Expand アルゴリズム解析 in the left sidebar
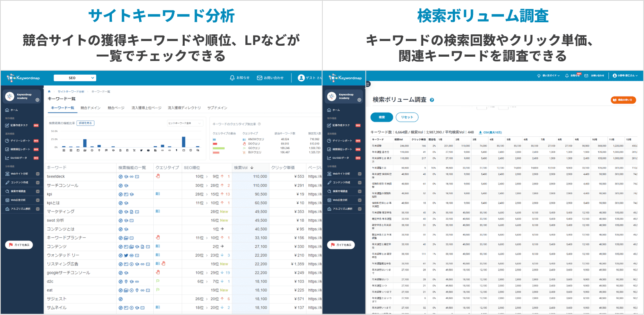 coord(38,209)
